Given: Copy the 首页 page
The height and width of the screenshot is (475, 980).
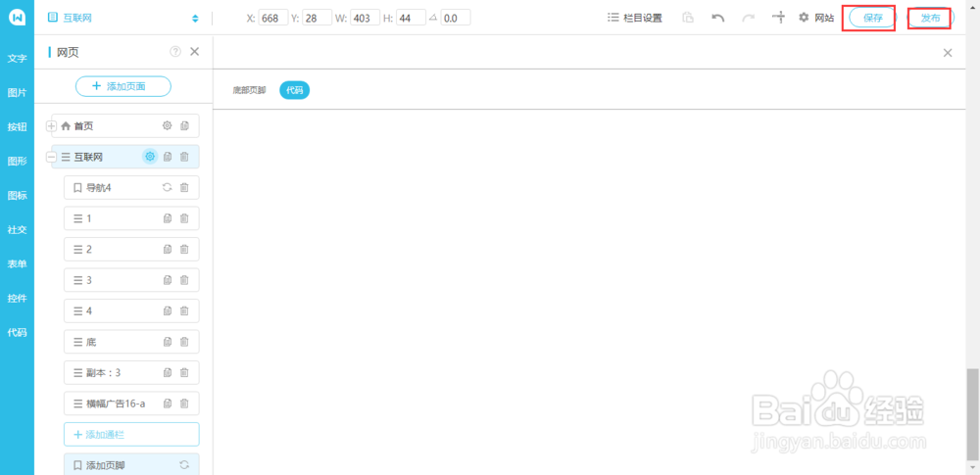Looking at the screenshot, I should tap(184, 125).
